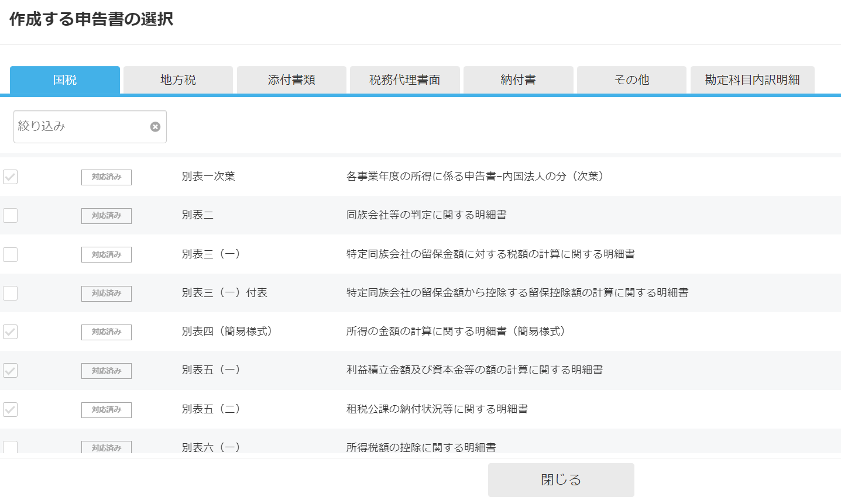Click description 所得税額の控除に関する明細書
Viewport: 841px width, 504px height.
point(421,447)
